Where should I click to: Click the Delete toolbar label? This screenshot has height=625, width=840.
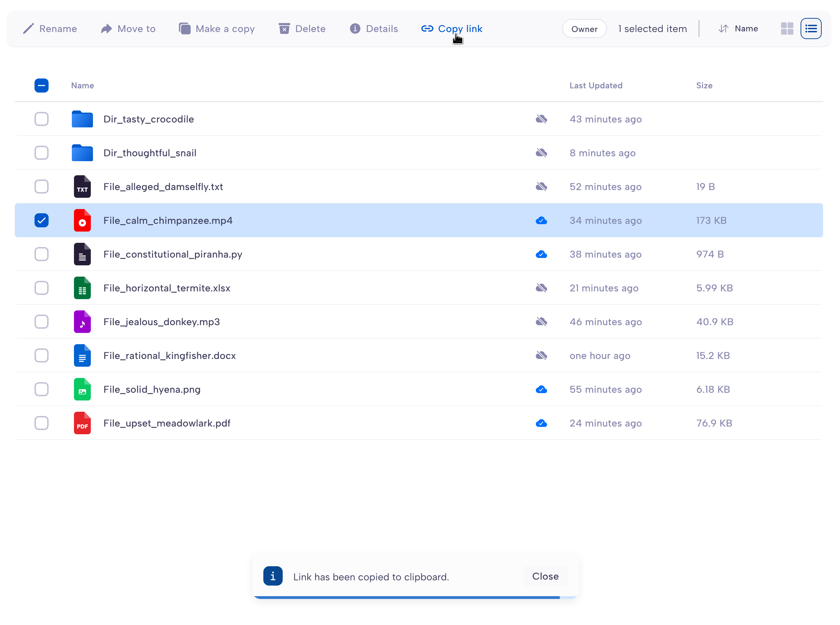pyautogui.click(x=310, y=29)
